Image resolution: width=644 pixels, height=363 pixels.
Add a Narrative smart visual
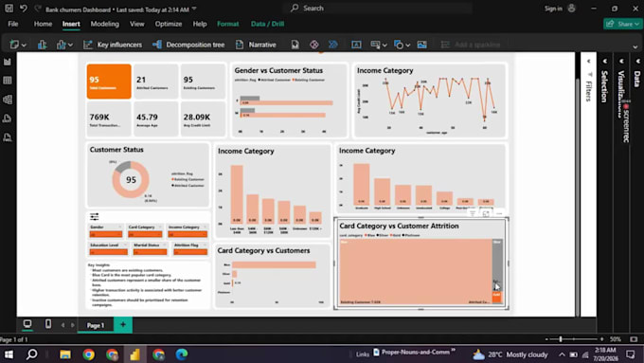(x=256, y=45)
